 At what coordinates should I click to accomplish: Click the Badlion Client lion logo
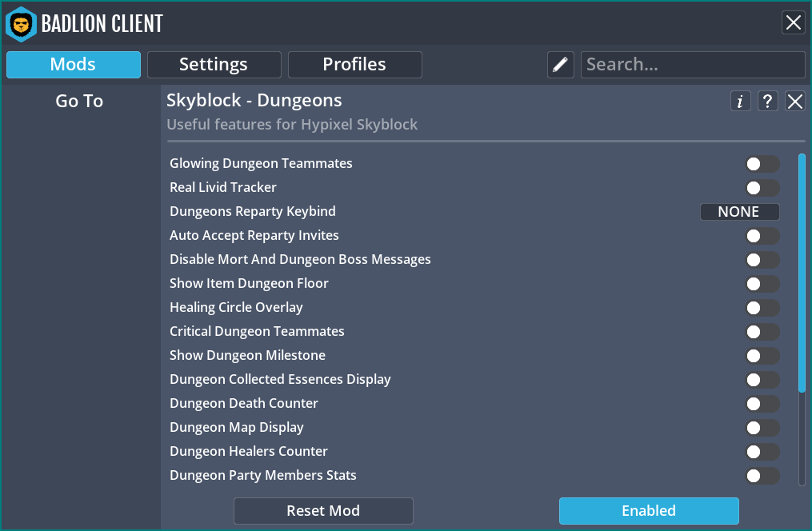(21, 23)
